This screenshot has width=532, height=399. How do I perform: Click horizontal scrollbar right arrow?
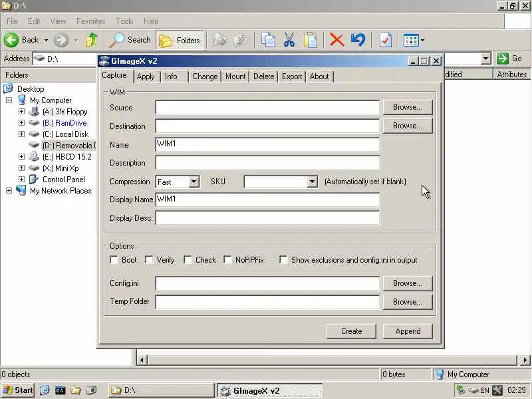pos(525,360)
